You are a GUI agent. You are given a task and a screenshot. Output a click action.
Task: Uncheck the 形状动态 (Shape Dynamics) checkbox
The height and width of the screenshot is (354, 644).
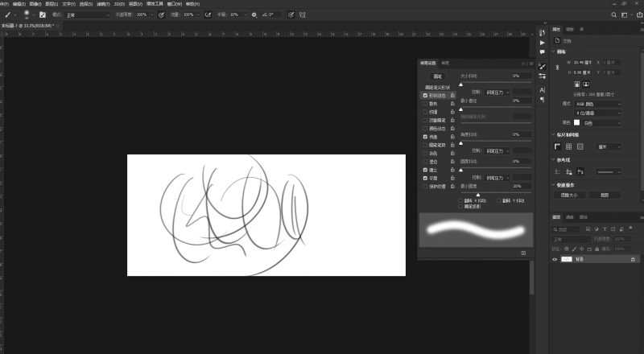(425, 95)
